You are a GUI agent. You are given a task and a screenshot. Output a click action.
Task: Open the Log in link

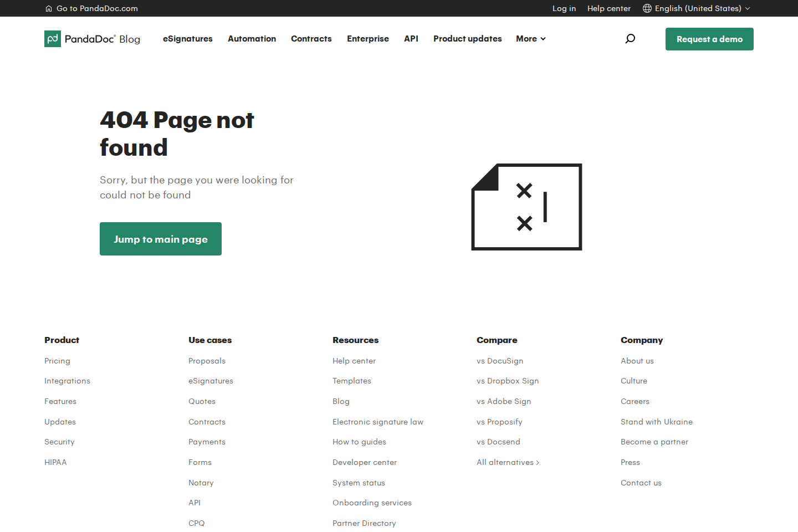pyautogui.click(x=564, y=8)
